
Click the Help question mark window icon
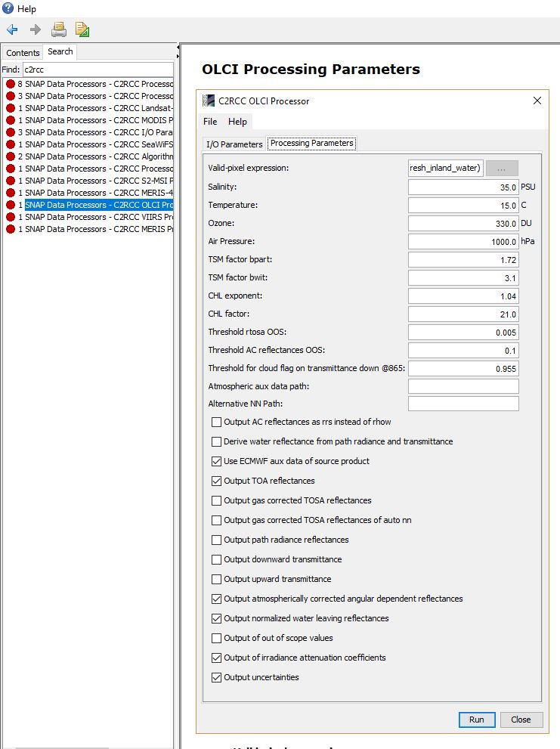click(8, 8)
